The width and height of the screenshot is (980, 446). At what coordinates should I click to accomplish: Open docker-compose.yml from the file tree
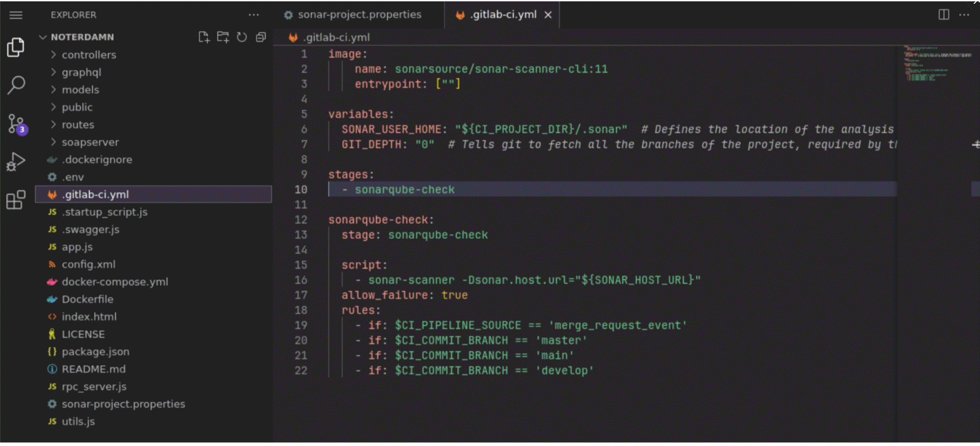[x=115, y=281]
